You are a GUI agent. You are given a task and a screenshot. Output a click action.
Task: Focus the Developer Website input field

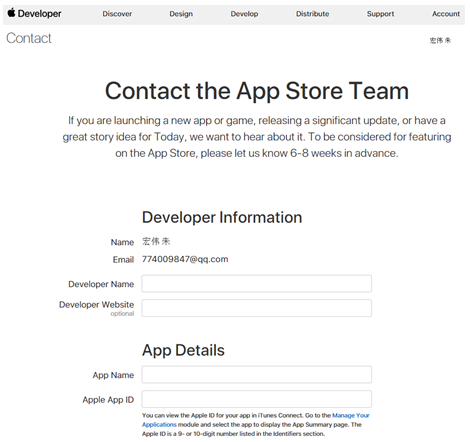pos(256,308)
